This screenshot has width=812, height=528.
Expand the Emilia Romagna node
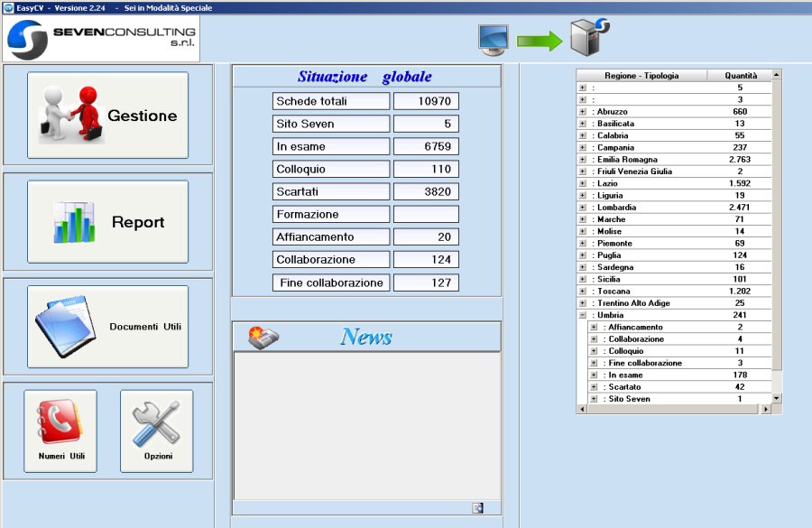click(583, 159)
